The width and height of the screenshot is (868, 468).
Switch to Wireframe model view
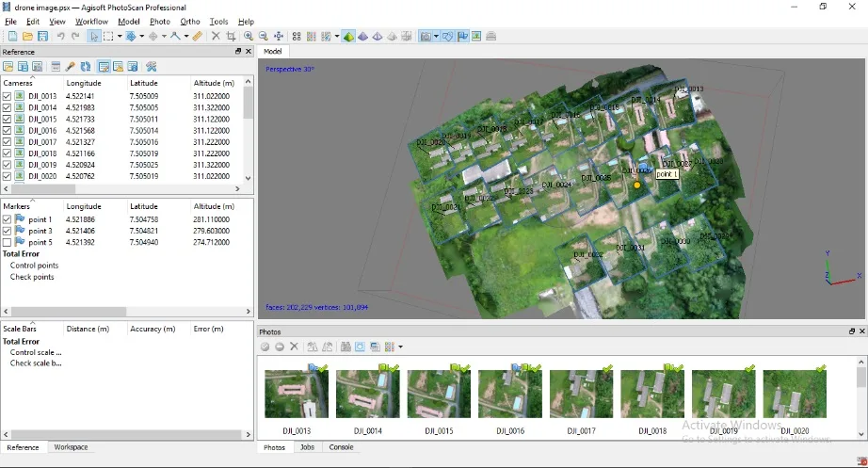click(378, 36)
